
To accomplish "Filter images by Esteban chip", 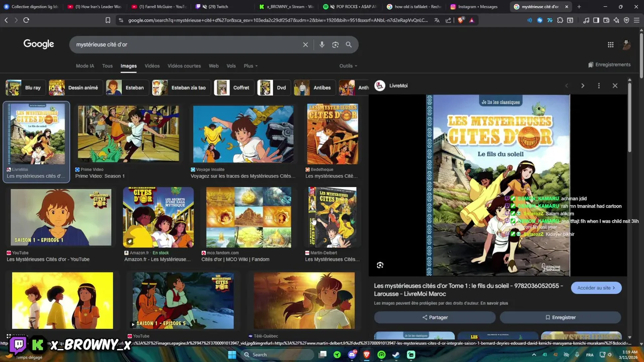I will (127, 87).
